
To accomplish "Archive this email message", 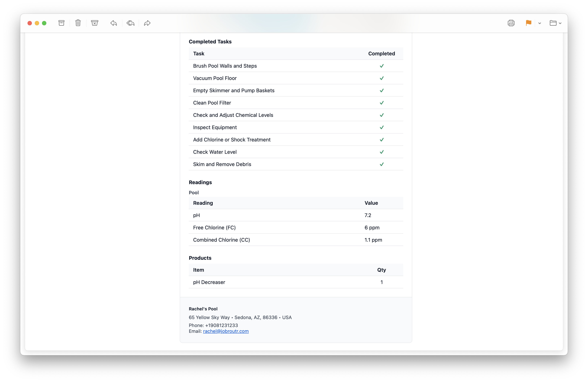I will click(x=61, y=23).
